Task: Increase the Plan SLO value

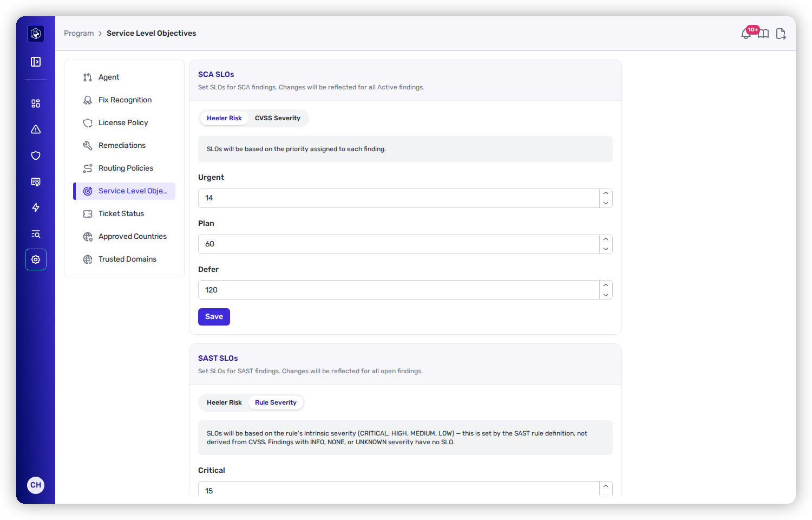Action: 606,239
